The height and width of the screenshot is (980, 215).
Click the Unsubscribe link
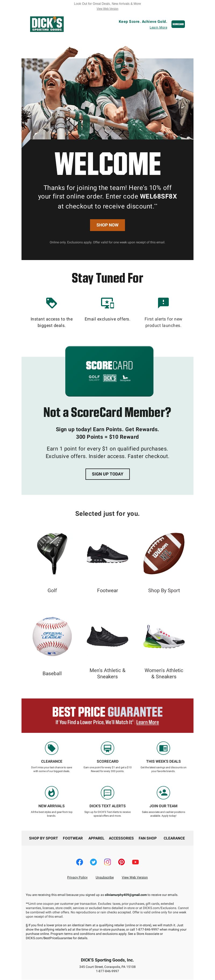[105, 877]
